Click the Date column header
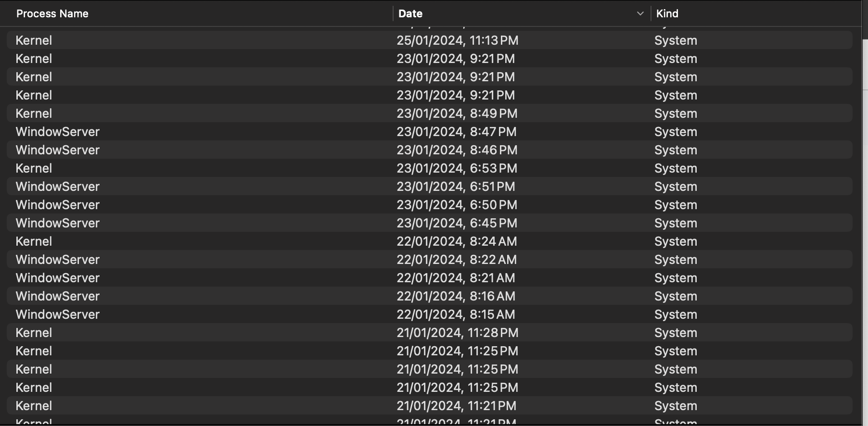The image size is (868, 426). 522,13
